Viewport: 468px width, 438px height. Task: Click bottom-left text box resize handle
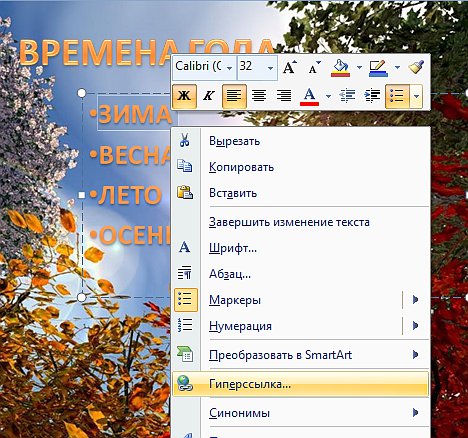(82, 297)
